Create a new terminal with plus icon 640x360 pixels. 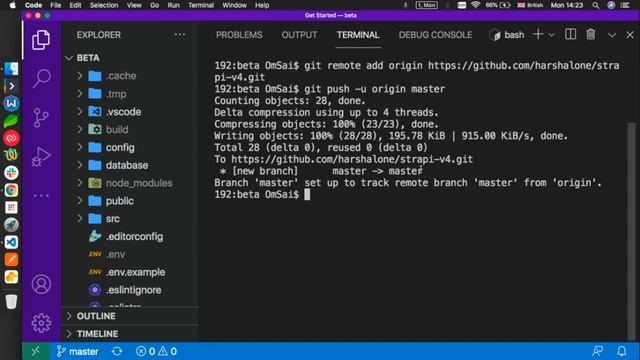pyautogui.click(x=538, y=35)
